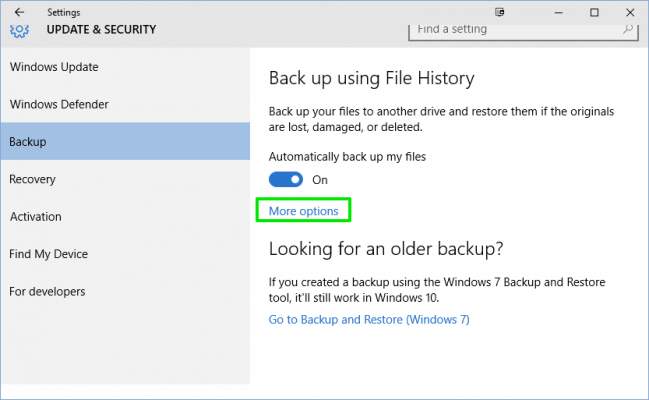The width and height of the screenshot is (649, 400).
Task: Maximize the Settings window
Action: [594, 12]
